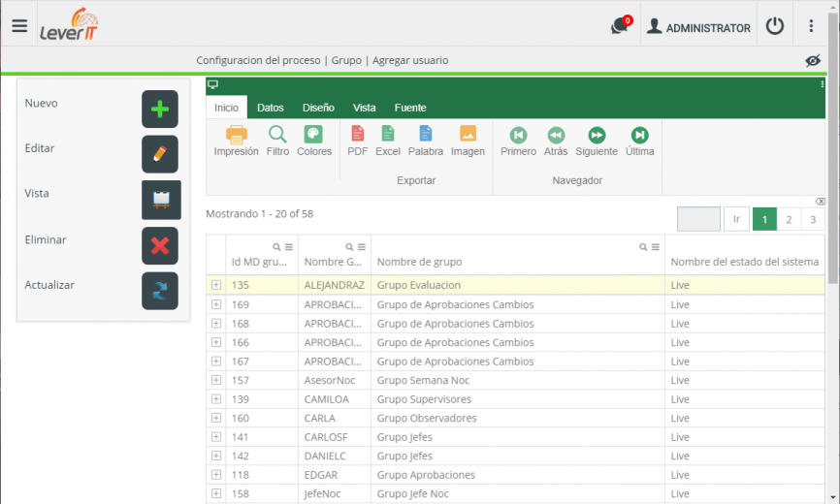Go to Última last page
Viewport: 840px width, 504px height.
639,141
